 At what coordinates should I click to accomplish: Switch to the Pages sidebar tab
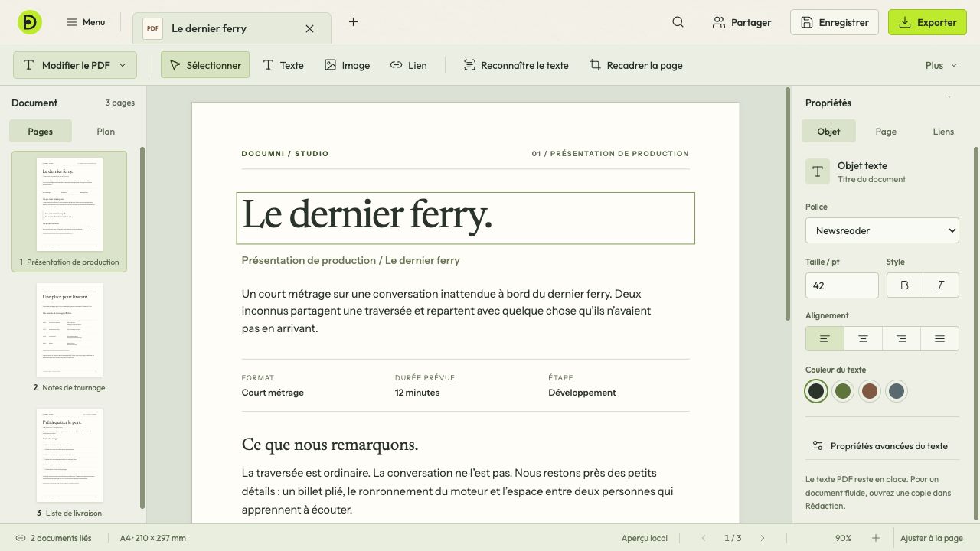click(41, 131)
